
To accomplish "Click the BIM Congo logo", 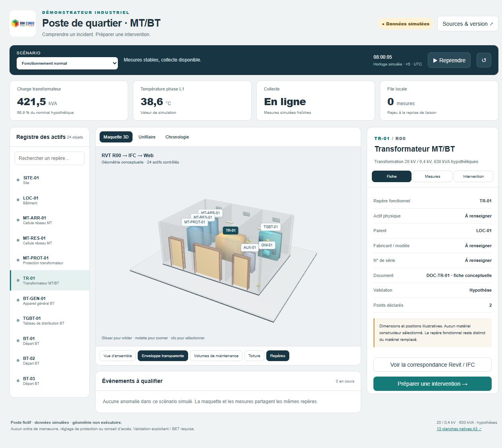I will (x=23, y=23).
